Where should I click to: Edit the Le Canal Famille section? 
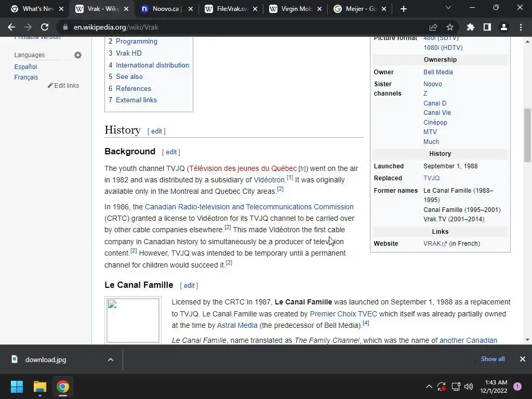[189, 286]
